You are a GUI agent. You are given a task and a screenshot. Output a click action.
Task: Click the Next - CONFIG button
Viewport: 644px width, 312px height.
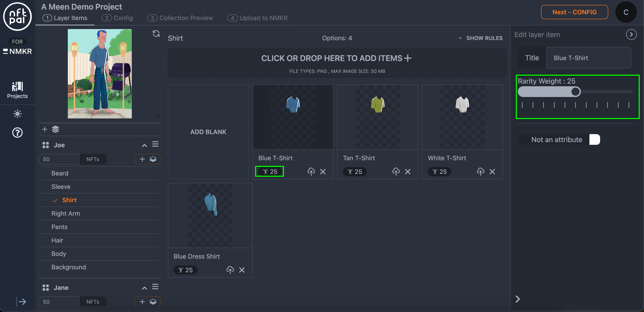[574, 12]
